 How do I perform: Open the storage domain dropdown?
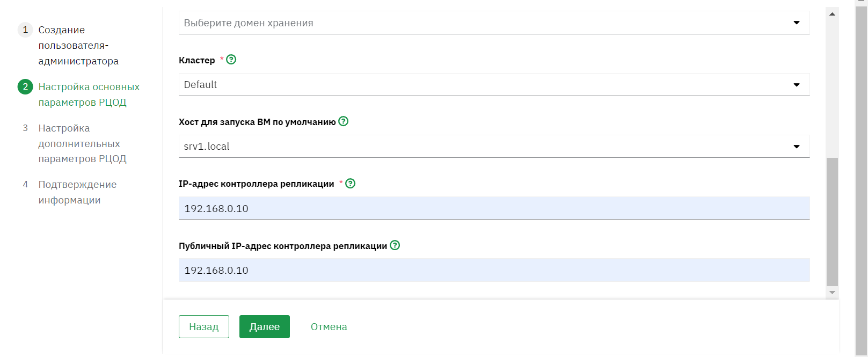click(x=494, y=23)
